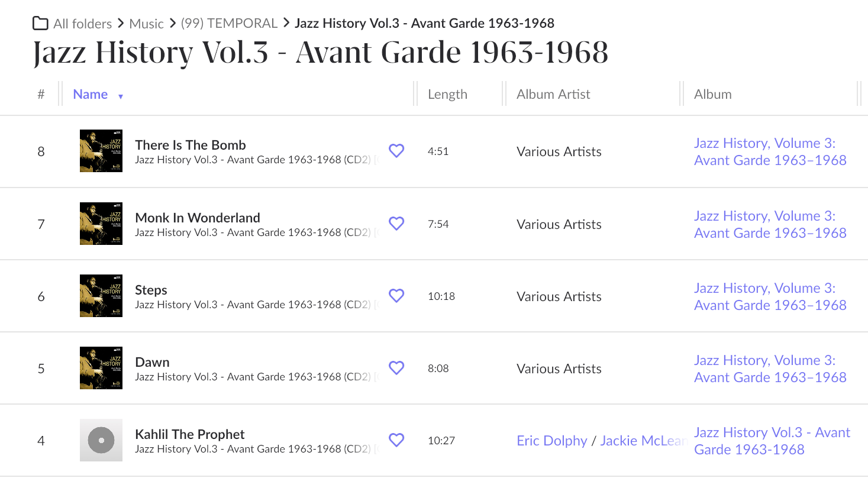
Task: Sort by Album Artist column
Action: (553, 95)
